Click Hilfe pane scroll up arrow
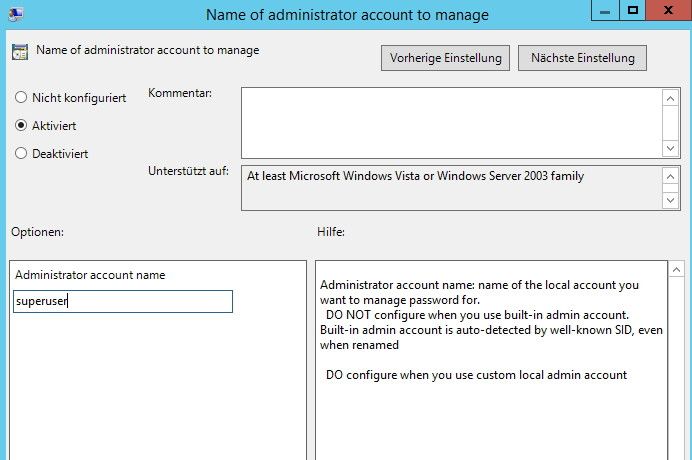The image size is (692, 460). [677, 269]
